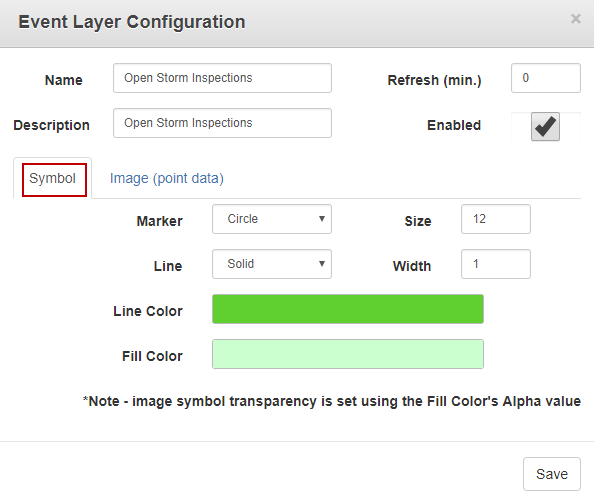594x504 pixels.
Task: Open the light green Fill Color swatch
Action: [x=348, y=354]
